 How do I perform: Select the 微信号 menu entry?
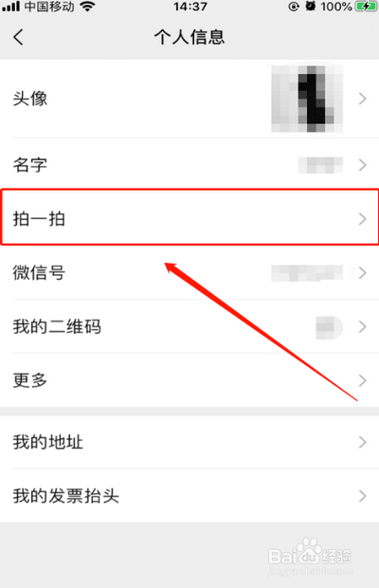tap(189, 272)
